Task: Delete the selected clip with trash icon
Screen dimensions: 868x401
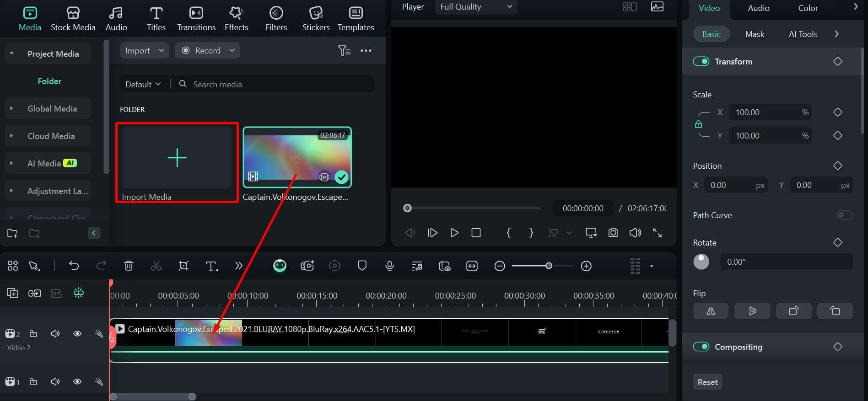Action: pos(129,266)
